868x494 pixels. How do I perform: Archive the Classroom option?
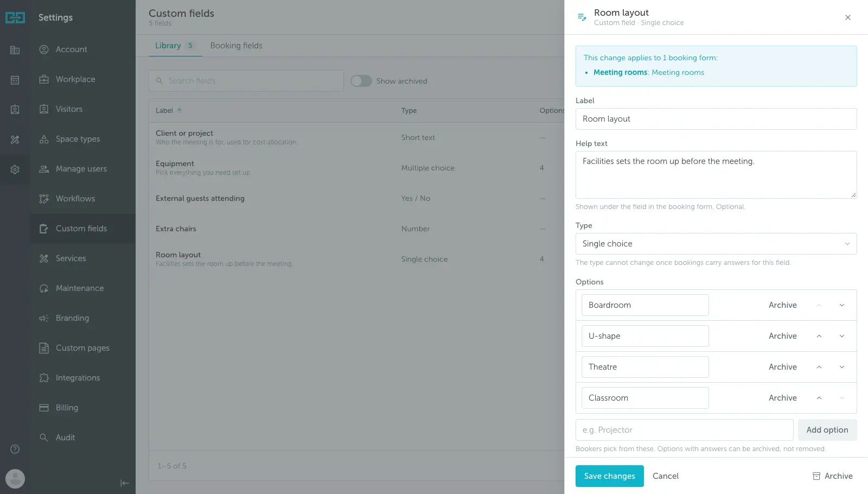point(783,398)
